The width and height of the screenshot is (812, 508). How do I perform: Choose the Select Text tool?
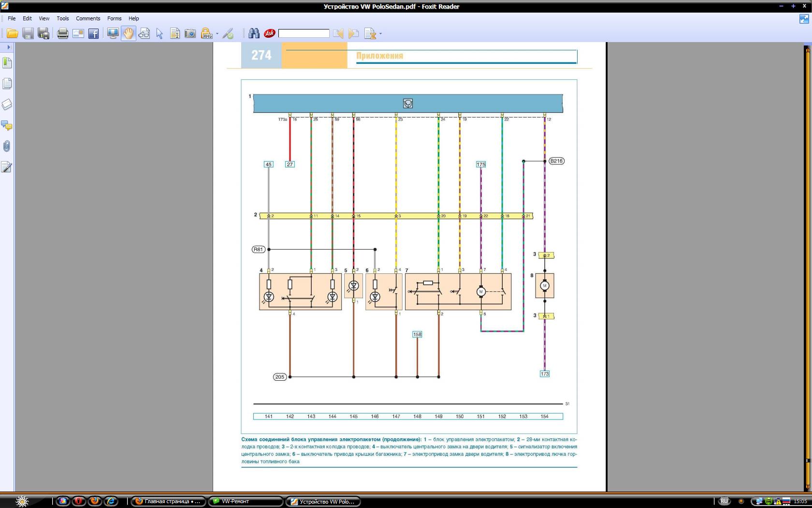tap(175, 33)
